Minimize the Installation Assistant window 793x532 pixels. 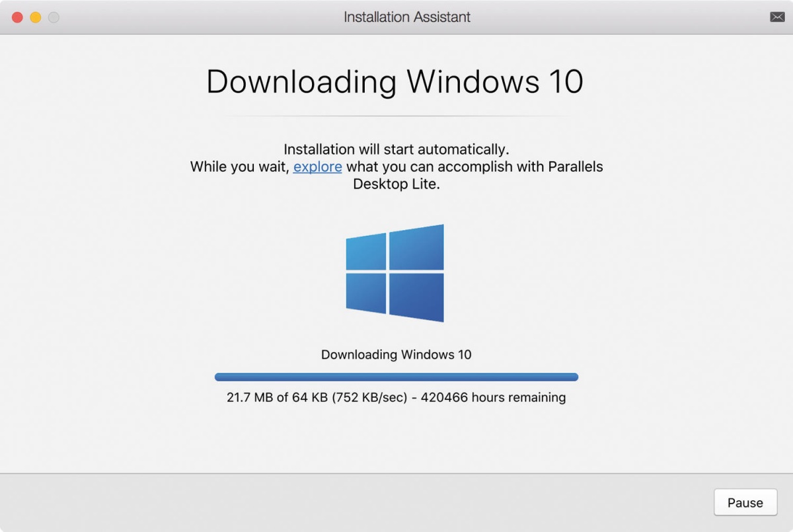pos(36,17)
